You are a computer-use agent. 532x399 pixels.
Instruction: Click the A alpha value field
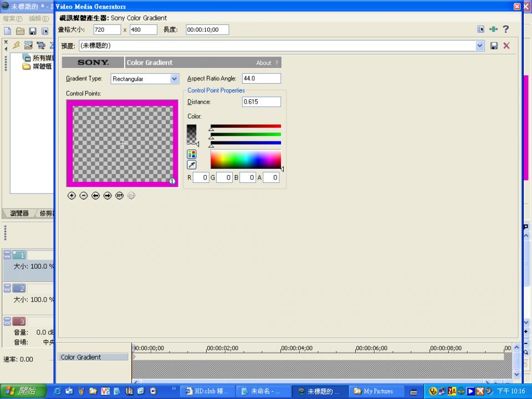[271, 177]
